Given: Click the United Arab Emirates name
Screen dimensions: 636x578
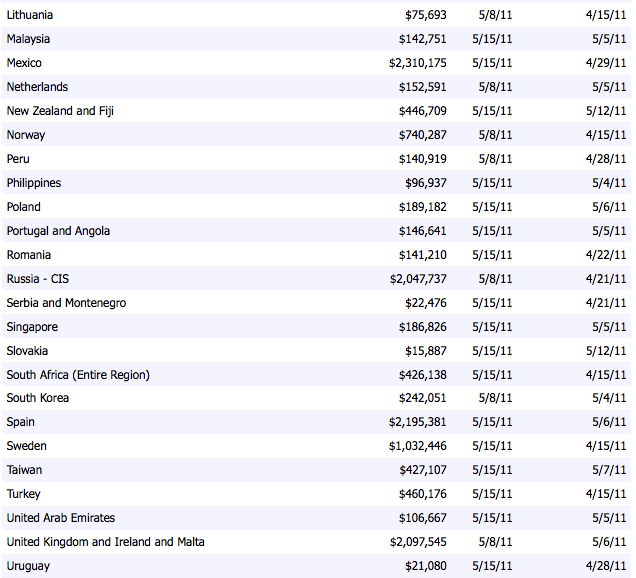Looking at the screenshot, I should 61,518.
